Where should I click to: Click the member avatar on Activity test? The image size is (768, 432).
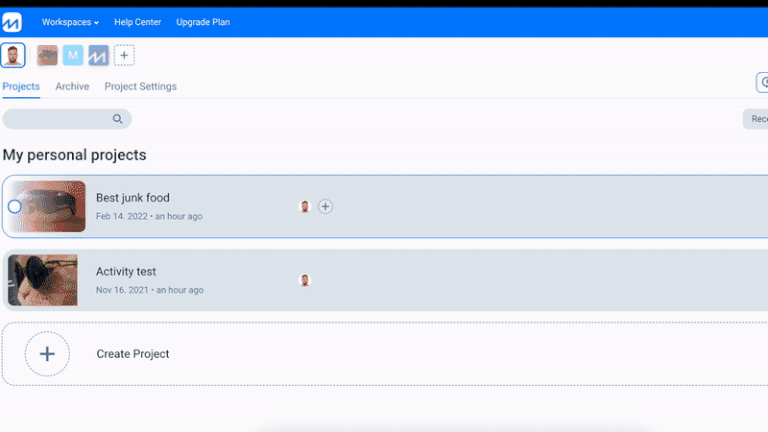click(305, 280)
